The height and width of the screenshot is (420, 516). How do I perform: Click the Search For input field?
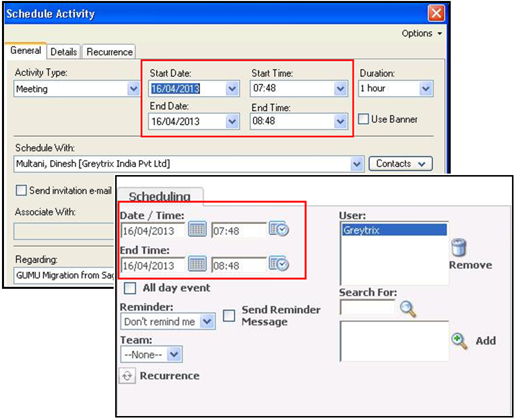[367, 308]
